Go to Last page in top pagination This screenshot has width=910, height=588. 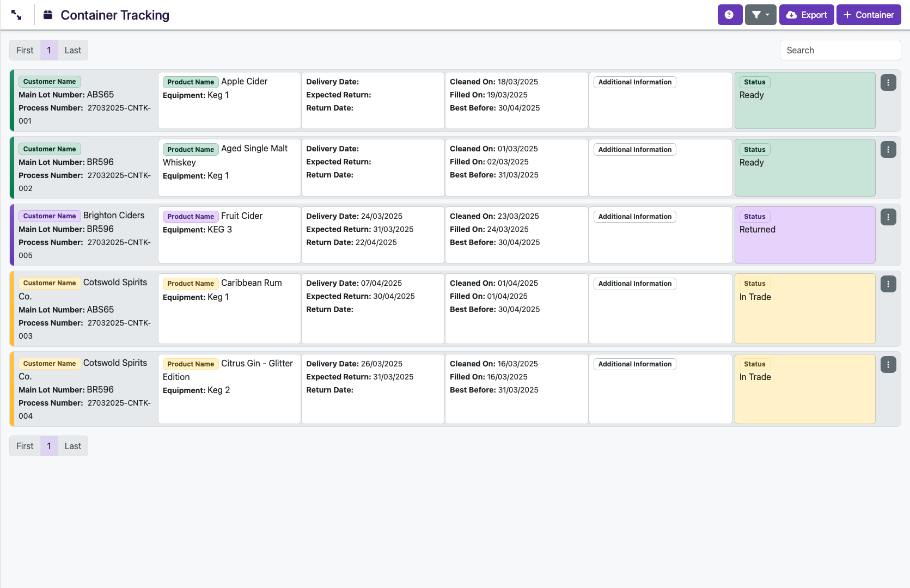(73, 50)
